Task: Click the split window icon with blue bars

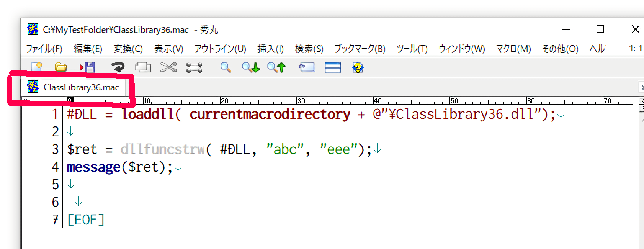Action: [332, 68]
